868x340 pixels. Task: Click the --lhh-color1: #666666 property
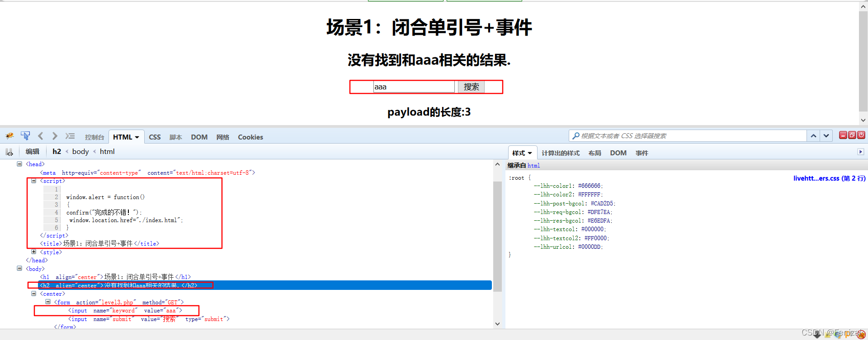point(568,186)
